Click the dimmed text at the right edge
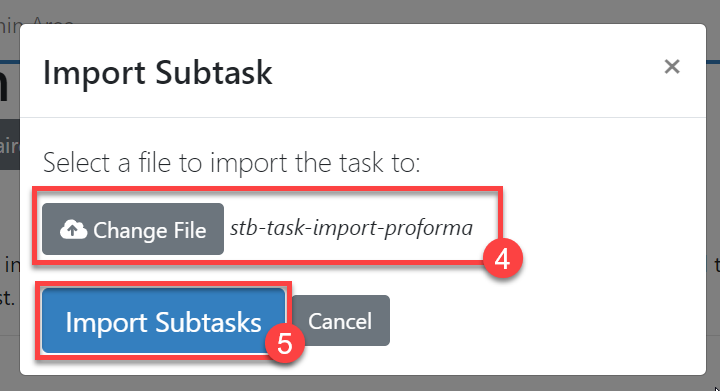 (716, 265)
